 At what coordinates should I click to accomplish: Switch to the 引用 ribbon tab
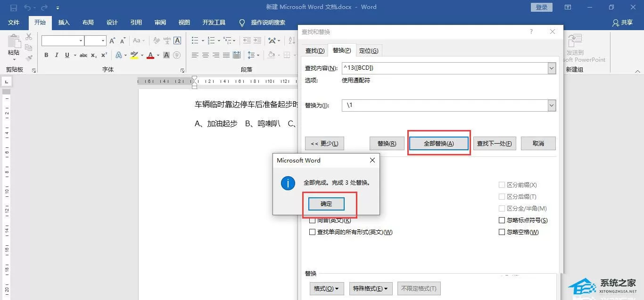[136, 23]
